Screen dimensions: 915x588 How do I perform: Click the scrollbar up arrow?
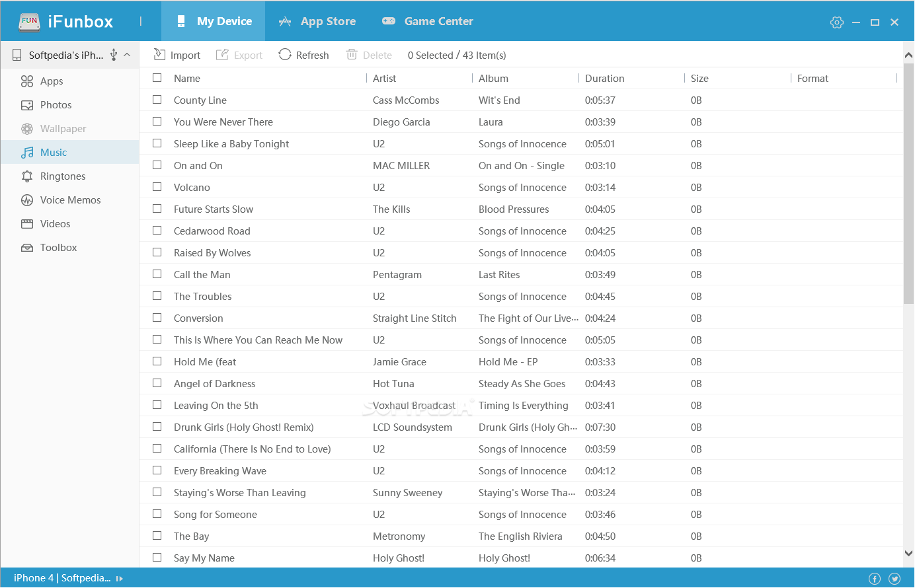908,55
